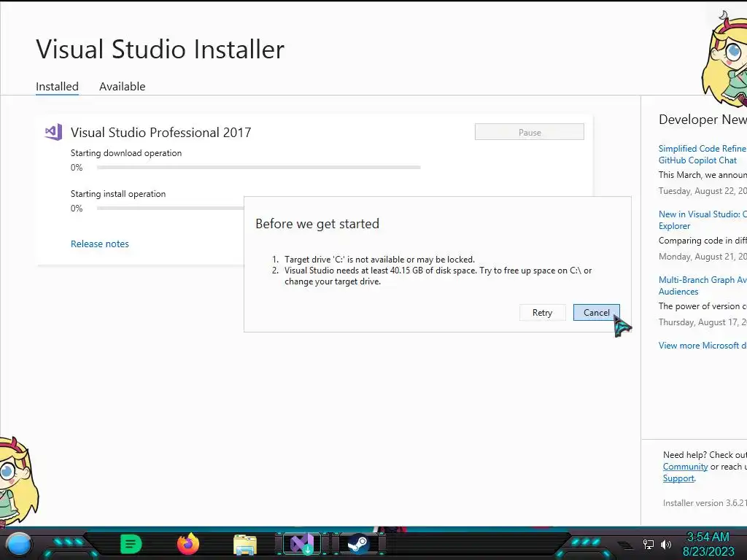Click the Tuesday, August 22 news date
The width and height of the screenshot is (747, 560).
[x=703, y=191]
